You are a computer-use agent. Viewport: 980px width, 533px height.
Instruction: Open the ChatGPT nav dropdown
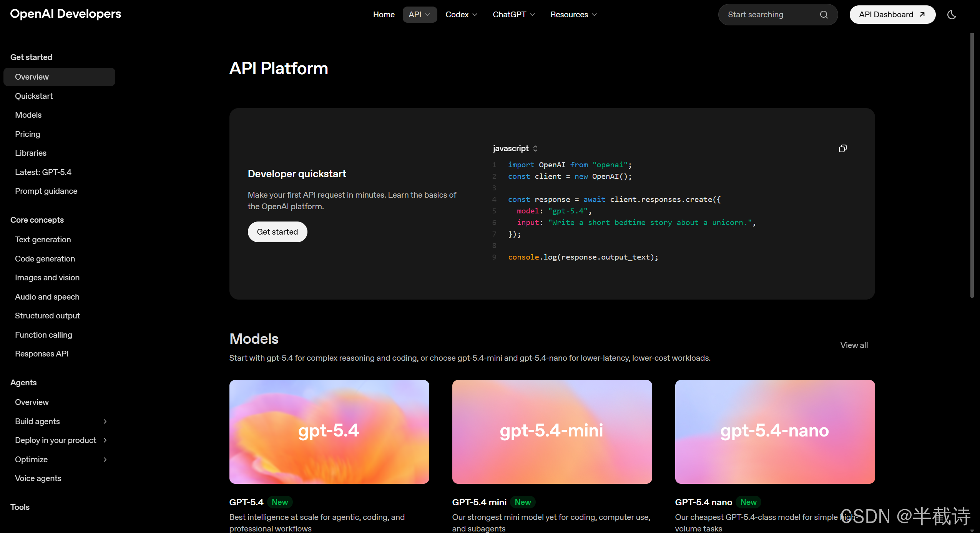click(513, 15)
